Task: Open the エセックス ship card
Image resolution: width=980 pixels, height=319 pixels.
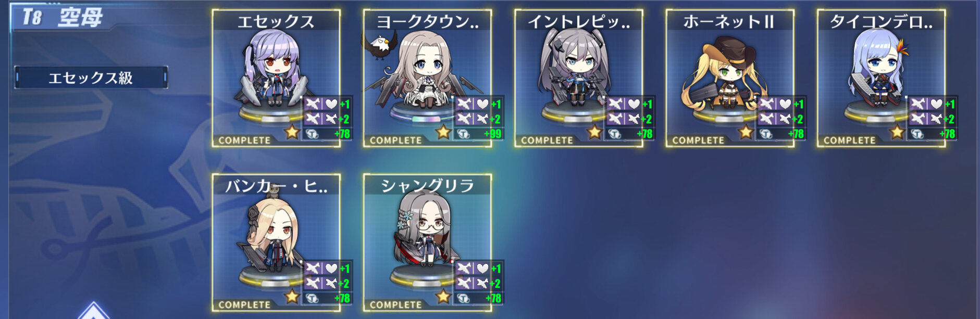Action: pos(276,78)
